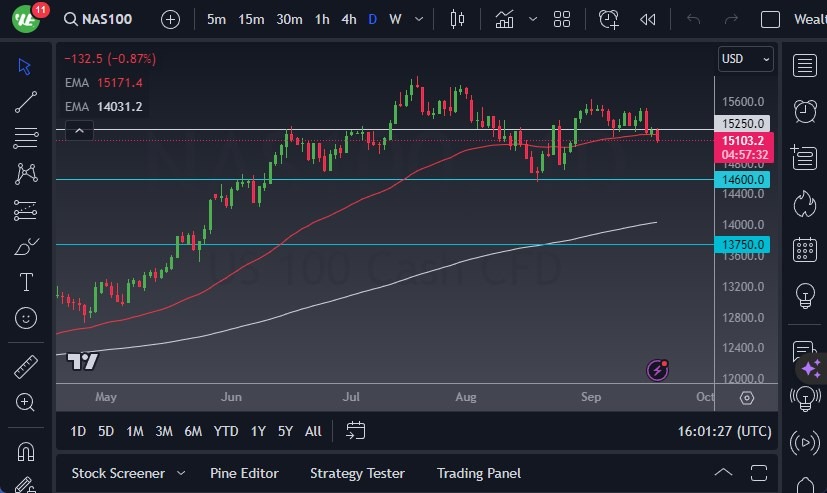Select the text tool
Screen dimensions: 827x493
point(26,283)
